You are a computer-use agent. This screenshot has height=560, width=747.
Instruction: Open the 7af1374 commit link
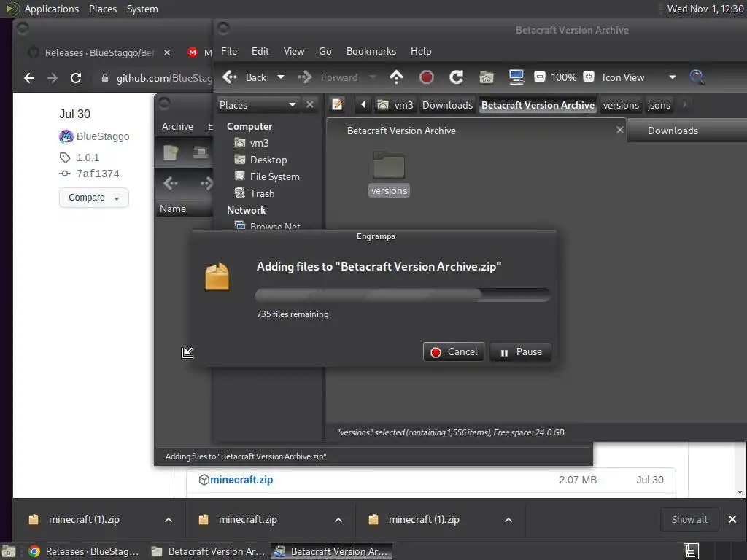(98, 174)
